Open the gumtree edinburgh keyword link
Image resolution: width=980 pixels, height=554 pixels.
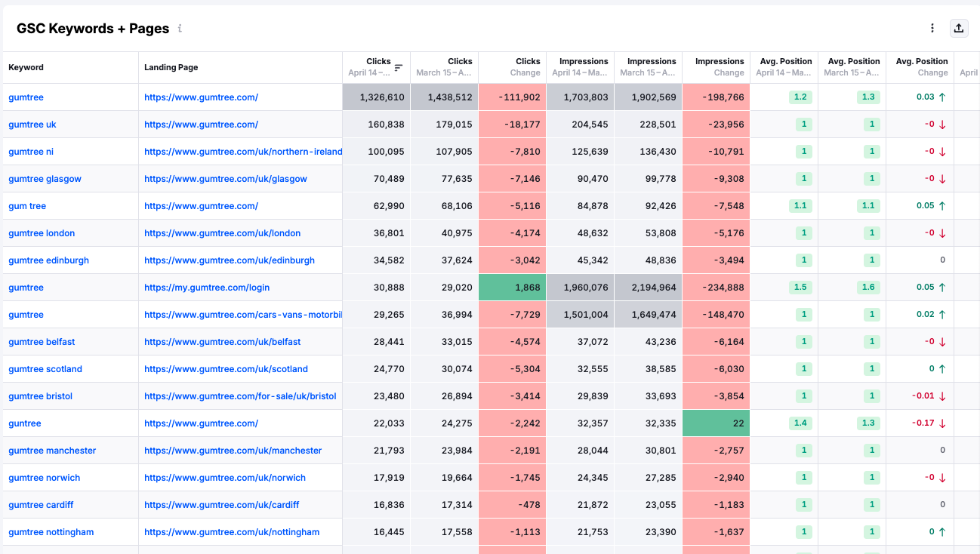click(x=49, y=260)
